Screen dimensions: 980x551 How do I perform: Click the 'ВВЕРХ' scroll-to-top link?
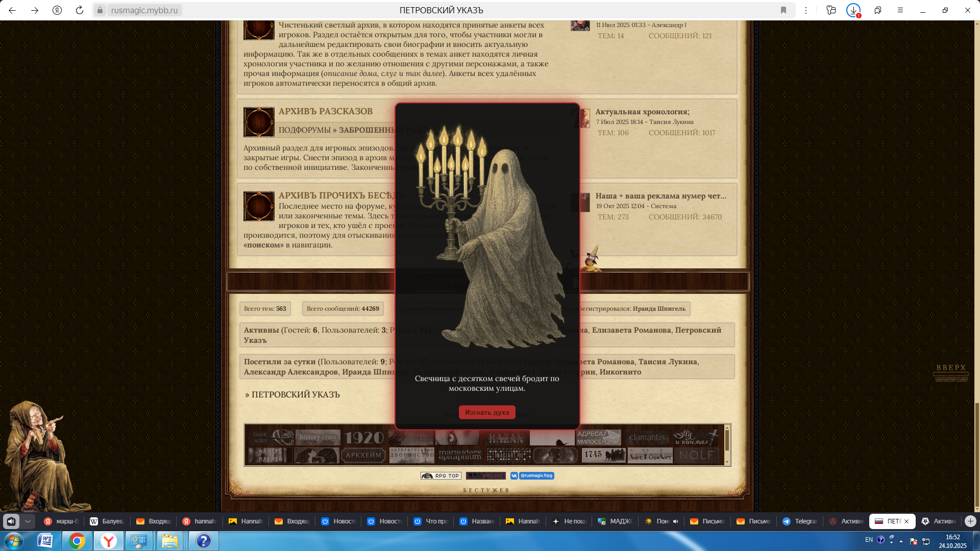pyautogui.click(x=951, y=368)
